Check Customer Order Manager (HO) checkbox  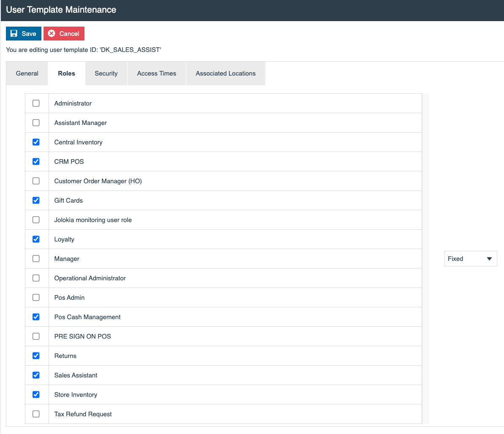click(36, 181)
